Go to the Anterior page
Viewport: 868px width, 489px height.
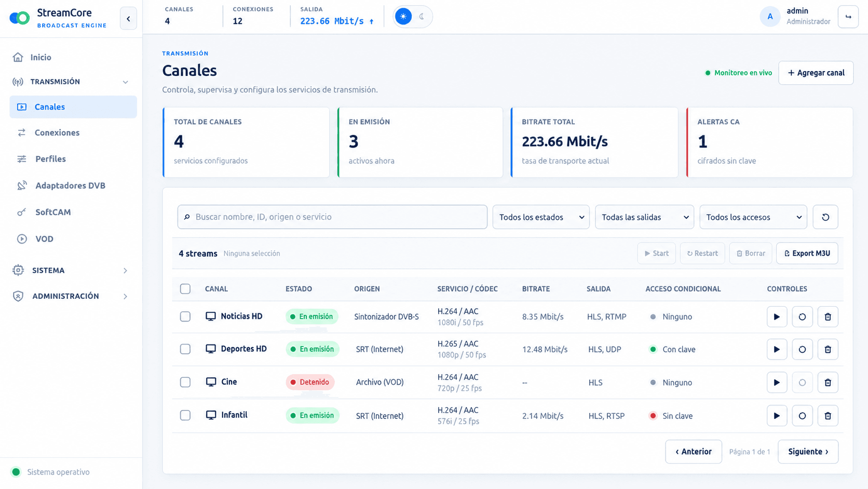pyautogui.click(x=694, y=452)
